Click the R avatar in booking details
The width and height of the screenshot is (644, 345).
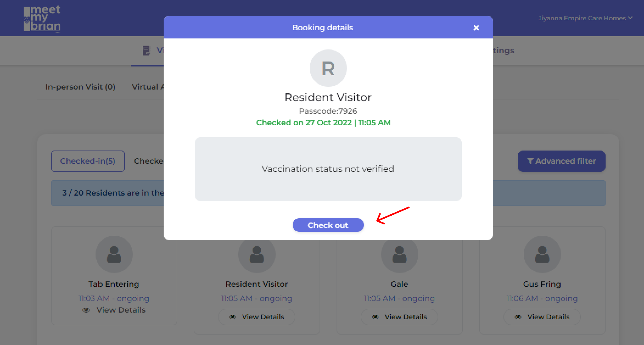(328, 68)
